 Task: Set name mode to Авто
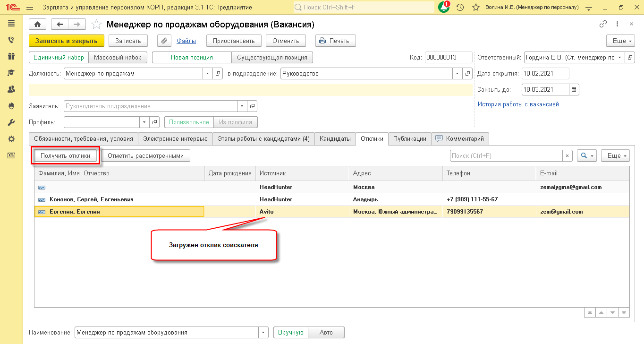326,332
